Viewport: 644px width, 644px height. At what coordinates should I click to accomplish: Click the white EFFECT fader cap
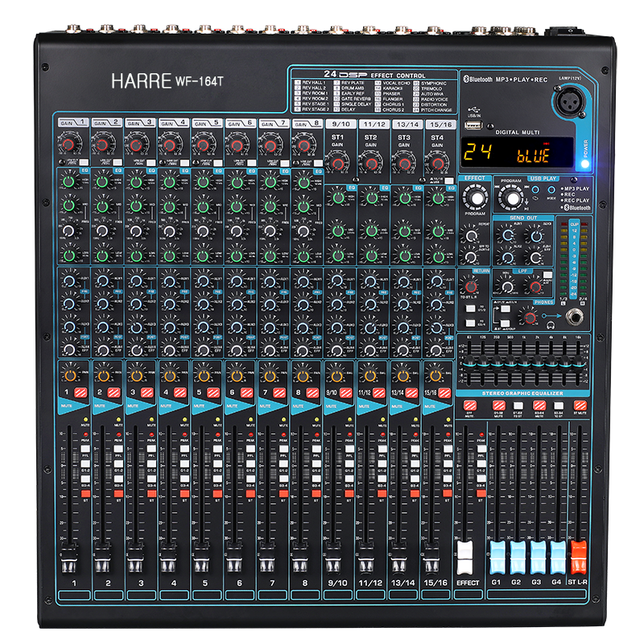(466, 555)
